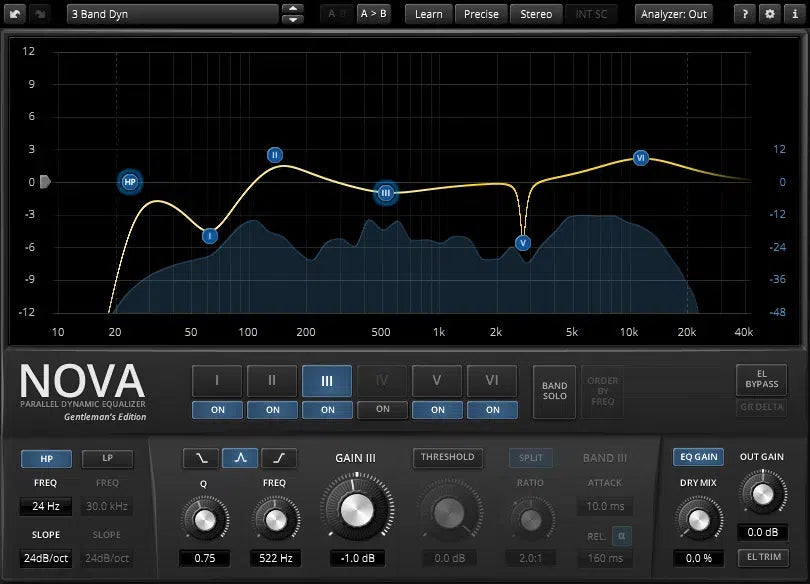Select the bell filter shape
The height and width of the screenshot is (584, 810).
(240, 458)
